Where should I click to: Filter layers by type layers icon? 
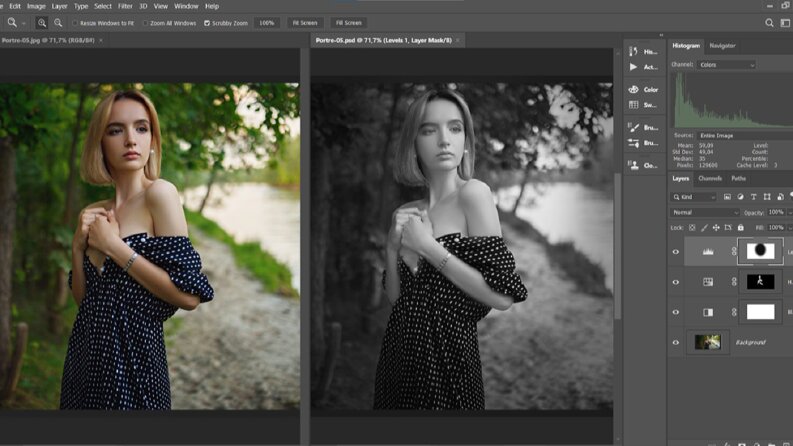coord(754,197)
